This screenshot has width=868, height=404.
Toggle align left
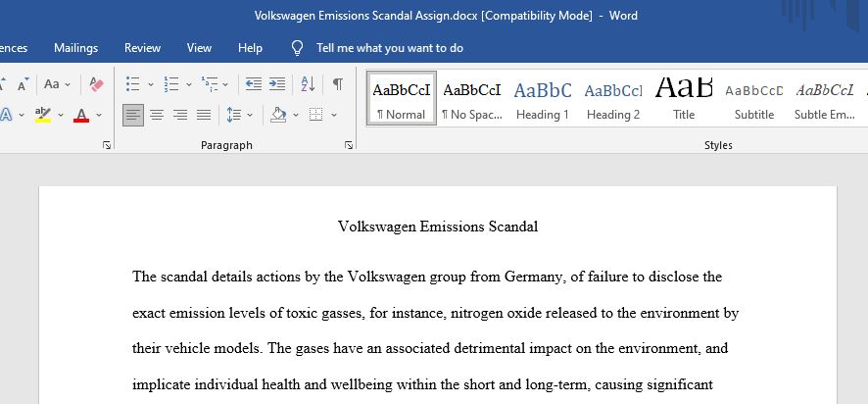click(133, 115)
